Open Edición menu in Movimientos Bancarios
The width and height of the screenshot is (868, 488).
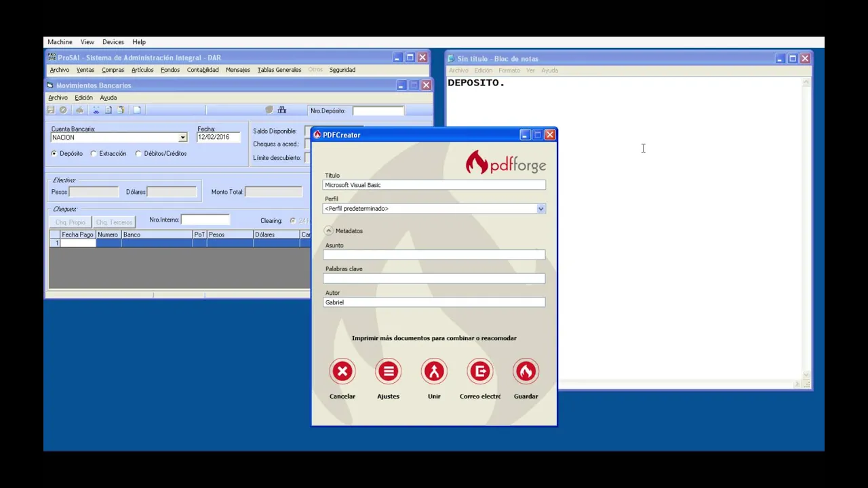pyautogui.click(x=83, y=98)
